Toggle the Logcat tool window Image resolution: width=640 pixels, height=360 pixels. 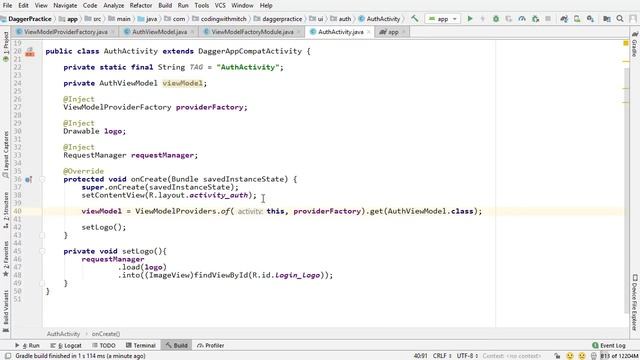click(66, 345)
